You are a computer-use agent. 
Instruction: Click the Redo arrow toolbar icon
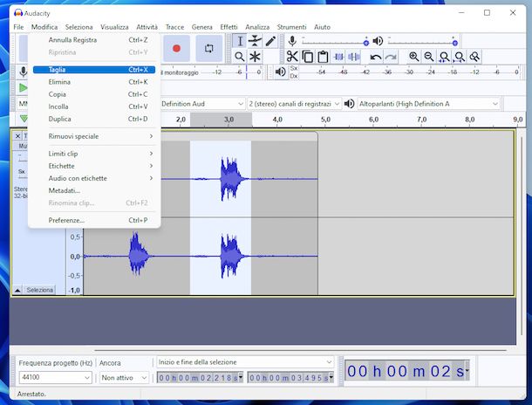(x=391, y=57)
